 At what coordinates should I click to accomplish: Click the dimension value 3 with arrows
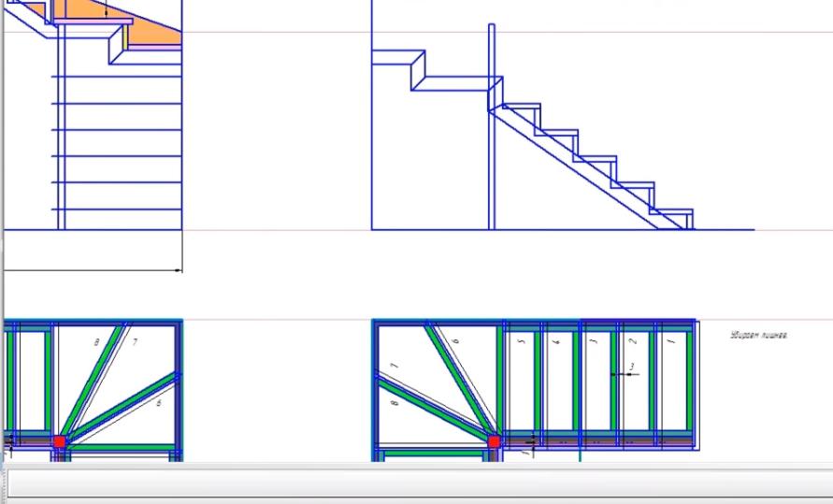(632, 367)
